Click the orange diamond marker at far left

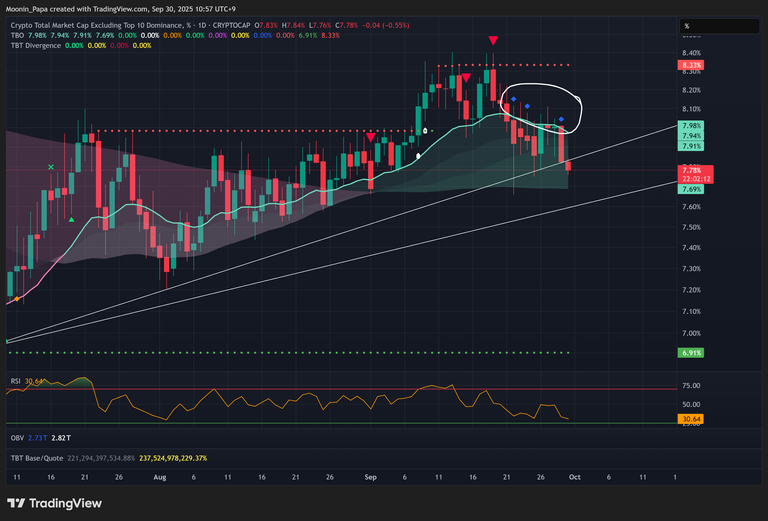15,298
